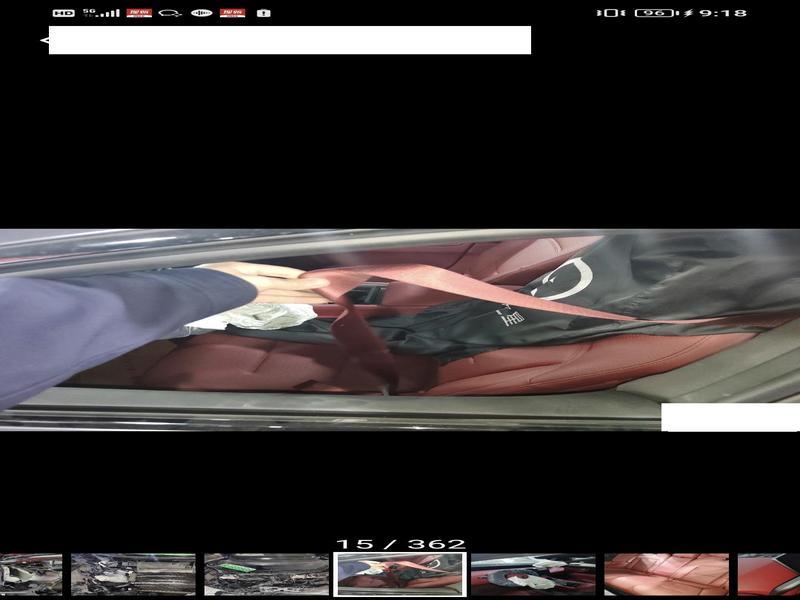Tap the white title bar at top
This screenshot has height=600, width=800.
pyautogui.click(x=290, y=40)
